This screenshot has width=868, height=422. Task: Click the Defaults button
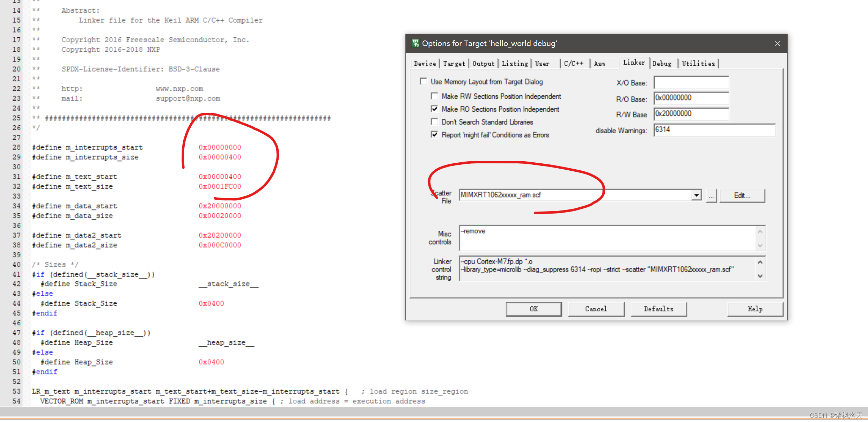tap(659, 309)
